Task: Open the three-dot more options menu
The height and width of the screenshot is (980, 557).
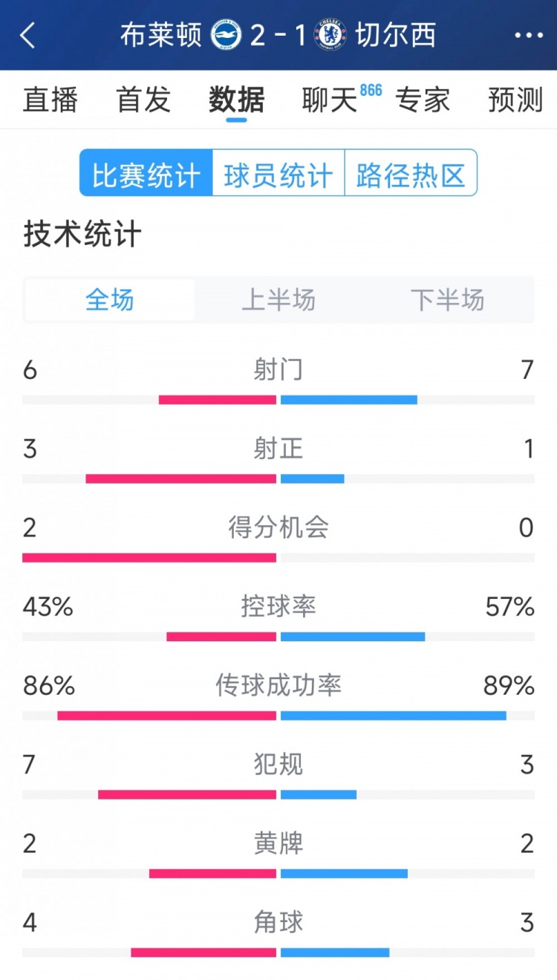Action: click(x=528, y=35)
